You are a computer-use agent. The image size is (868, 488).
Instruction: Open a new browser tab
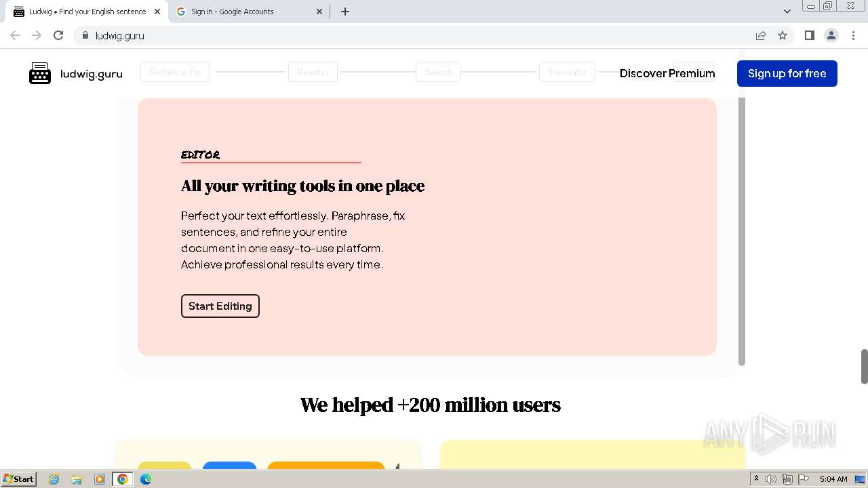[x=345, y=12]
